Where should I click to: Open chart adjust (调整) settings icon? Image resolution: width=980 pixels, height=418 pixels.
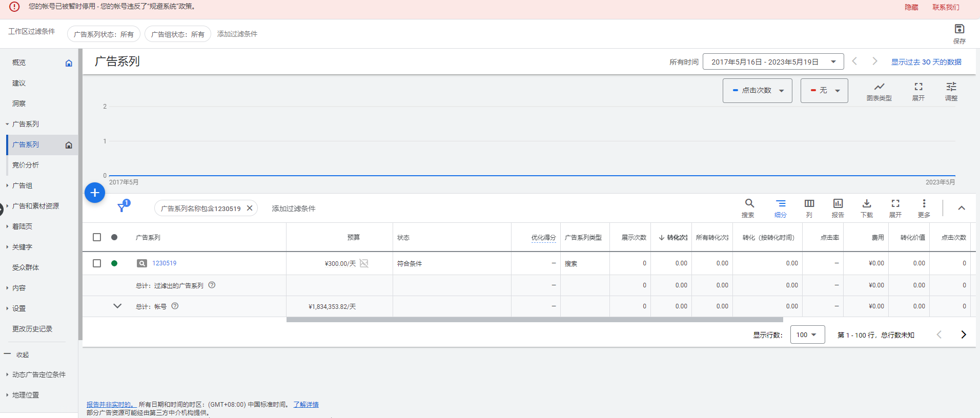tap(951, 87)
